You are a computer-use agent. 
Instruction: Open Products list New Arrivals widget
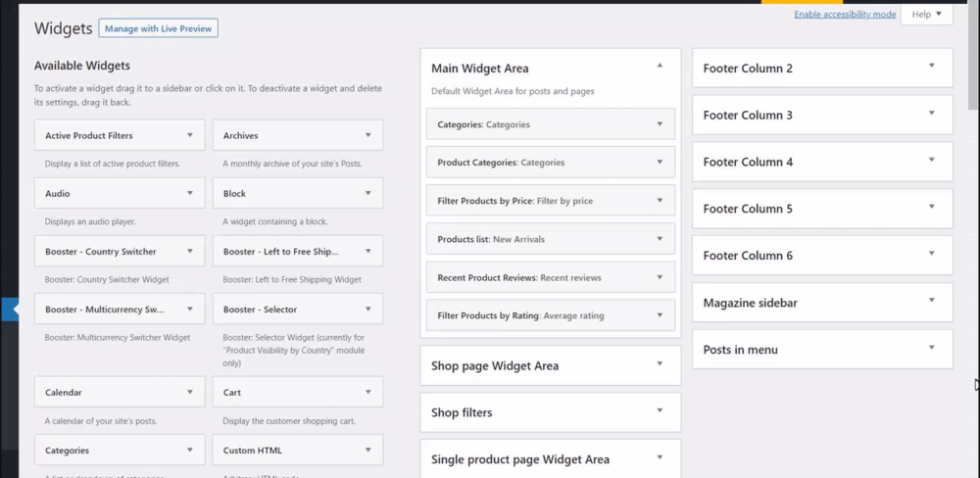click(660, 239)
